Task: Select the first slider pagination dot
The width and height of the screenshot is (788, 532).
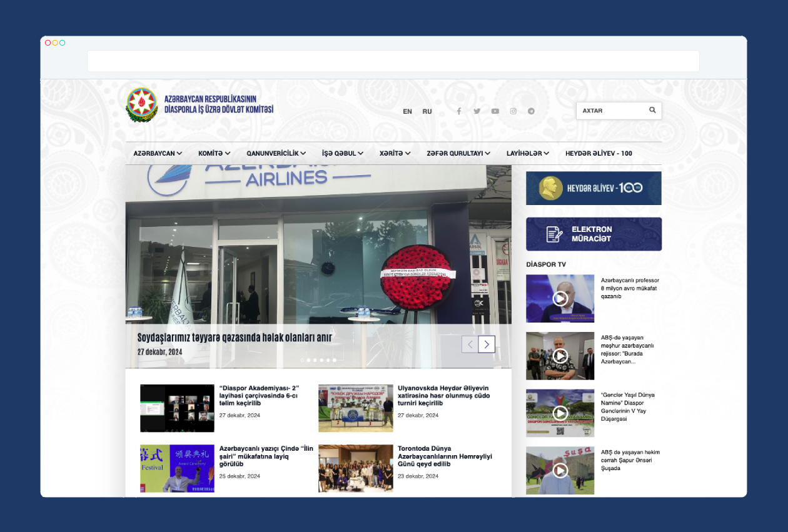Action: pos(303,360)
